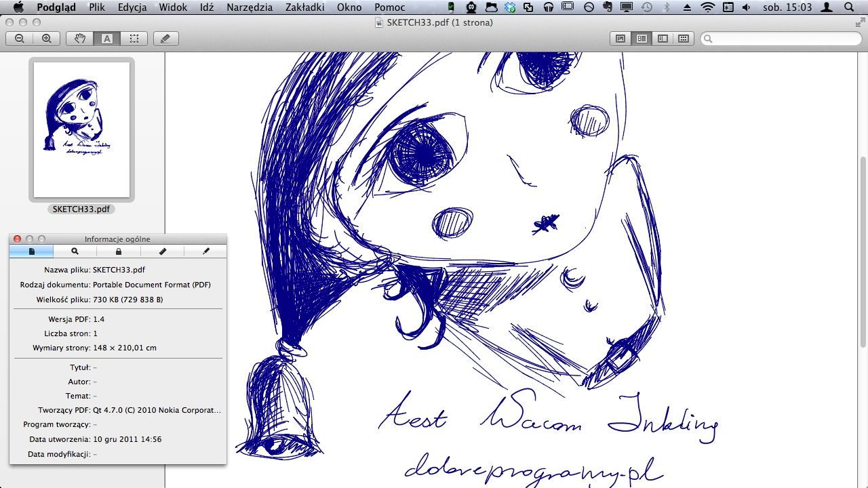This screenshot has height=488, width=868.
Task: Click the Dropbox menu bar icon
Action: 510,7
